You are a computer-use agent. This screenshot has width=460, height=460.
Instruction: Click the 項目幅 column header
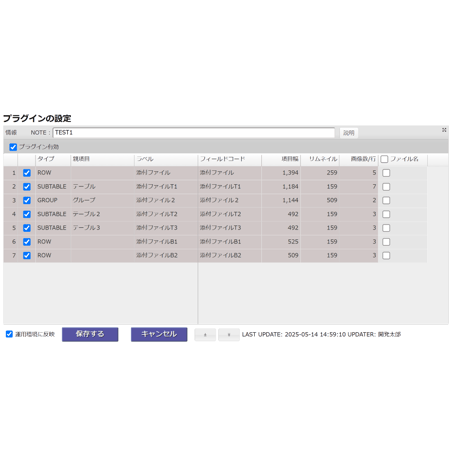pyautogui.click(x=281, y=159)
